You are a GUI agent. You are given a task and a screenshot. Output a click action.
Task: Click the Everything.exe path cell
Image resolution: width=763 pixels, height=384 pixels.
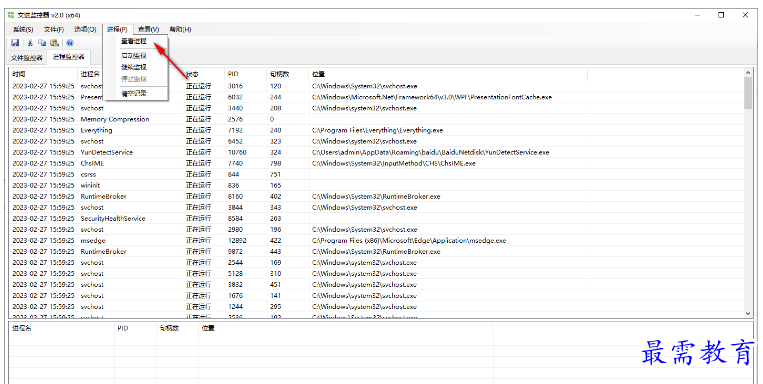tap(378, 130)
